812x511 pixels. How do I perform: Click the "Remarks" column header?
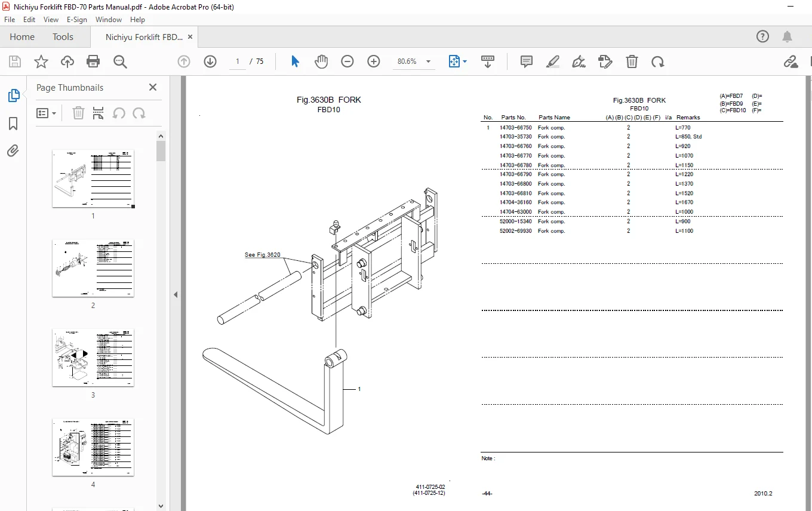pos(688,118)
